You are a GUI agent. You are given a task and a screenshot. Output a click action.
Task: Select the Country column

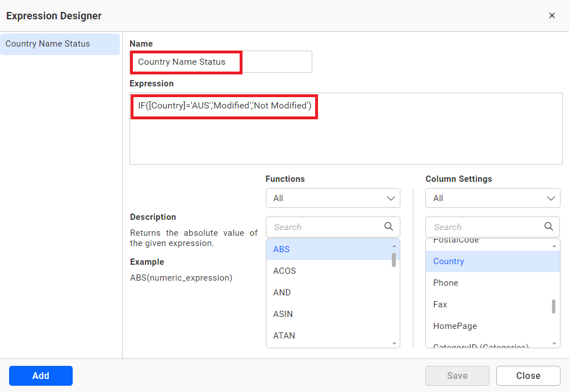(486, 261)
